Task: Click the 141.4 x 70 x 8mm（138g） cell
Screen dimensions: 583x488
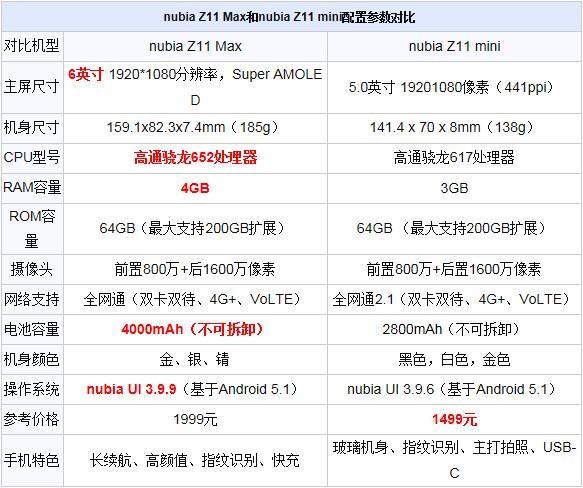Action: pos(454,128)
